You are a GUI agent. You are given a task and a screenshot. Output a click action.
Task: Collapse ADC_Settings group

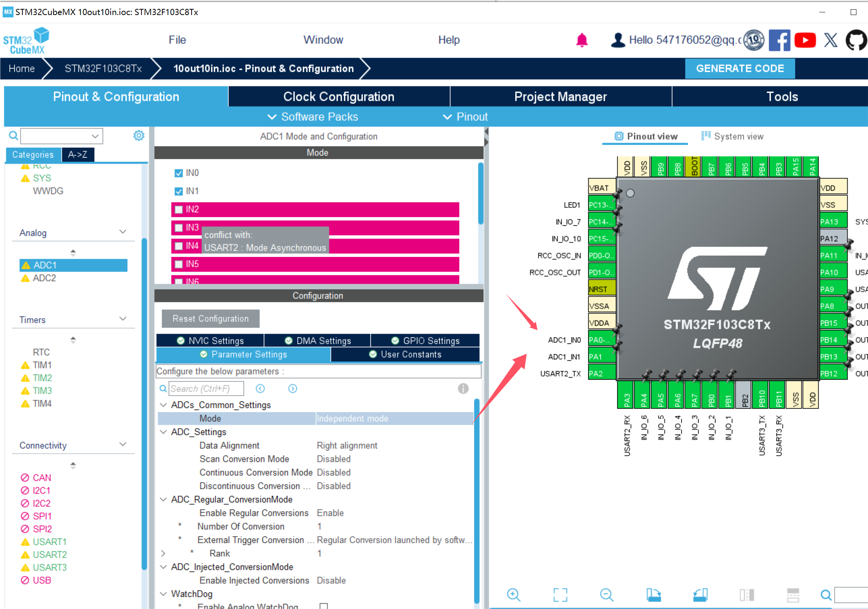[163, 432]
